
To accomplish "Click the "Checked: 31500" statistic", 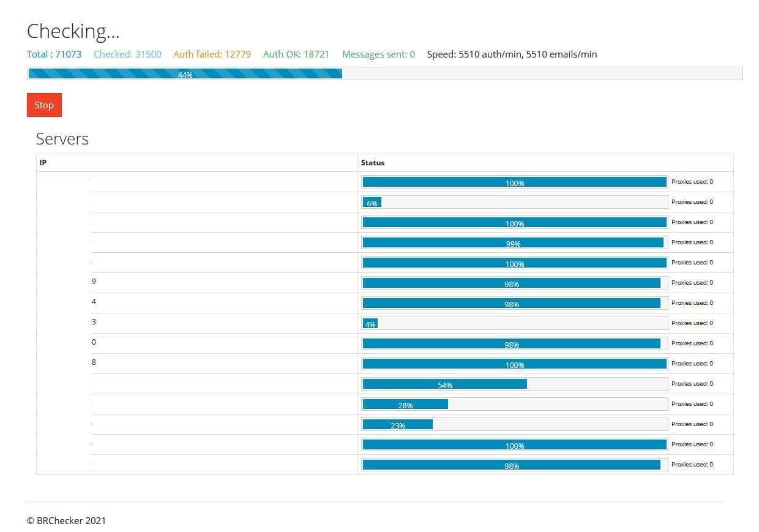I will 127,54.
